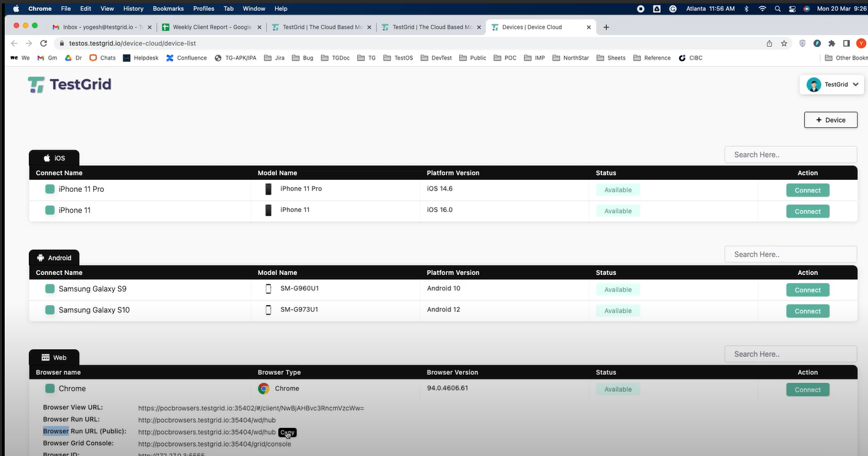Connect to the Chrome browser

[808, 390]
